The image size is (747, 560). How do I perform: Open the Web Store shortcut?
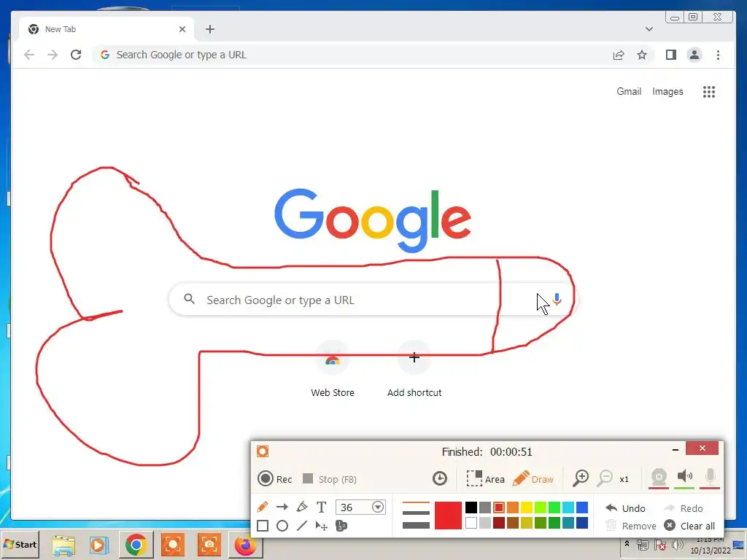(x=333, y=369)
